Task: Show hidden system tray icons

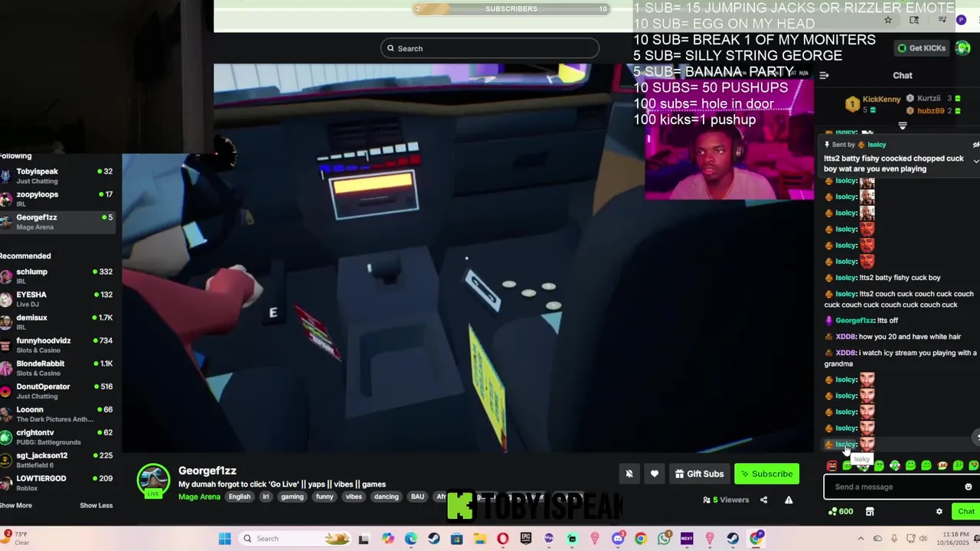Action: coord(861,539)
